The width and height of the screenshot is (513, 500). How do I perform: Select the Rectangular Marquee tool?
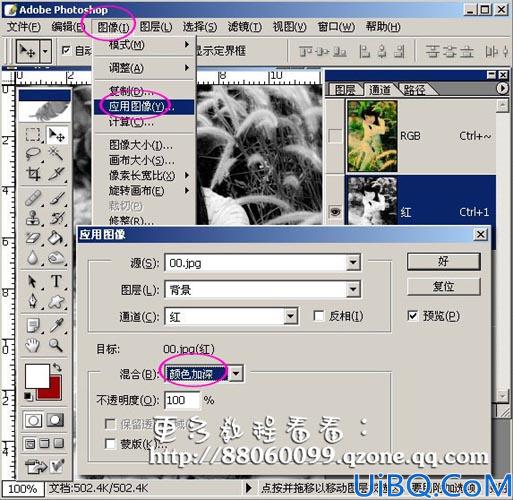click(33, 135)
